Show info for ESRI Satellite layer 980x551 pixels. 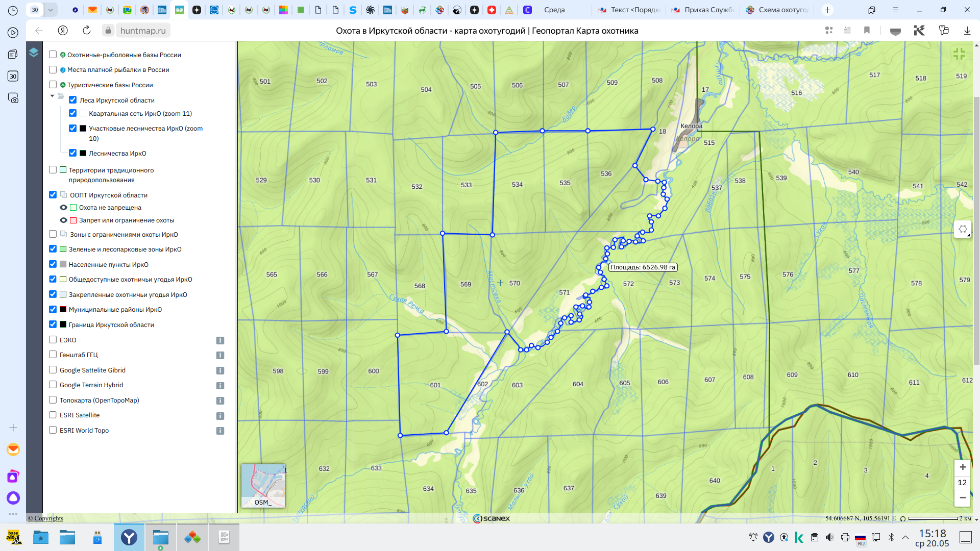220,416
